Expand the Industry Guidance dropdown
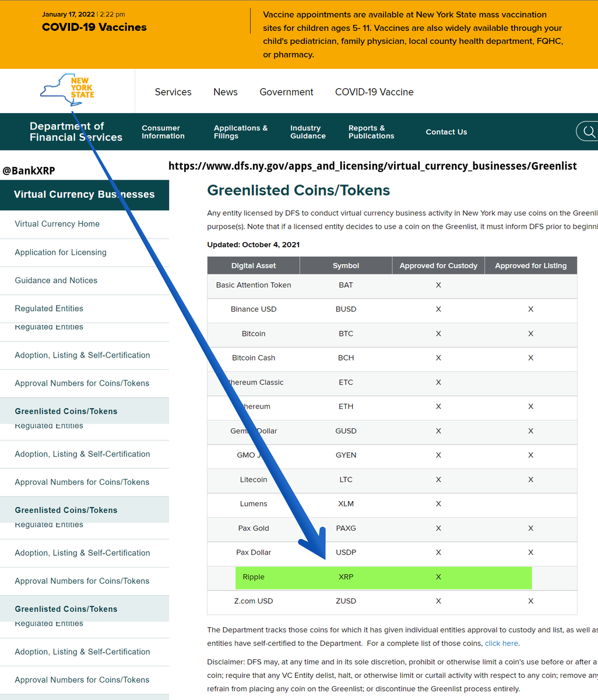The width and height of the screenshot is (598, 700). 307,132
